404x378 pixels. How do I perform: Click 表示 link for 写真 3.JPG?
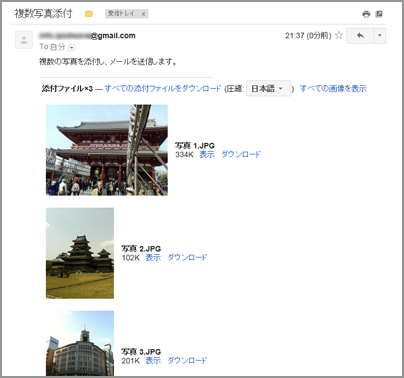coord(153,360)
